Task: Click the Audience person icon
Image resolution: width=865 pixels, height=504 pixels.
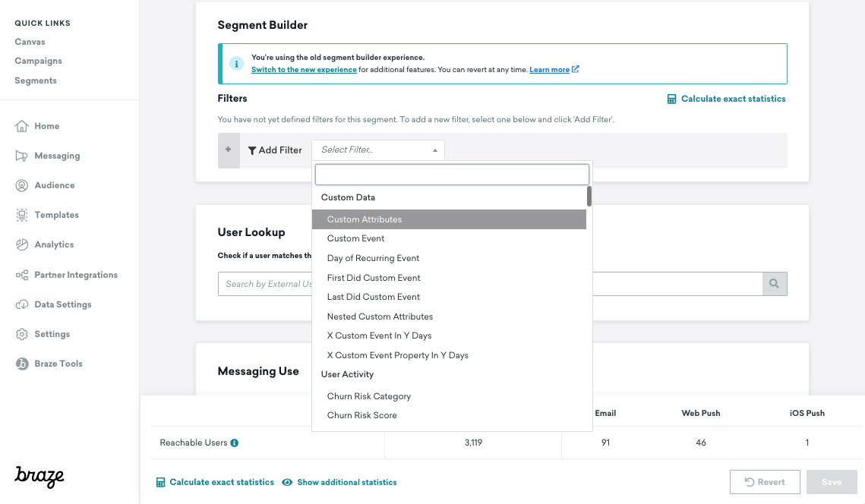Action: pyautogui.click(x=22, y=185)
